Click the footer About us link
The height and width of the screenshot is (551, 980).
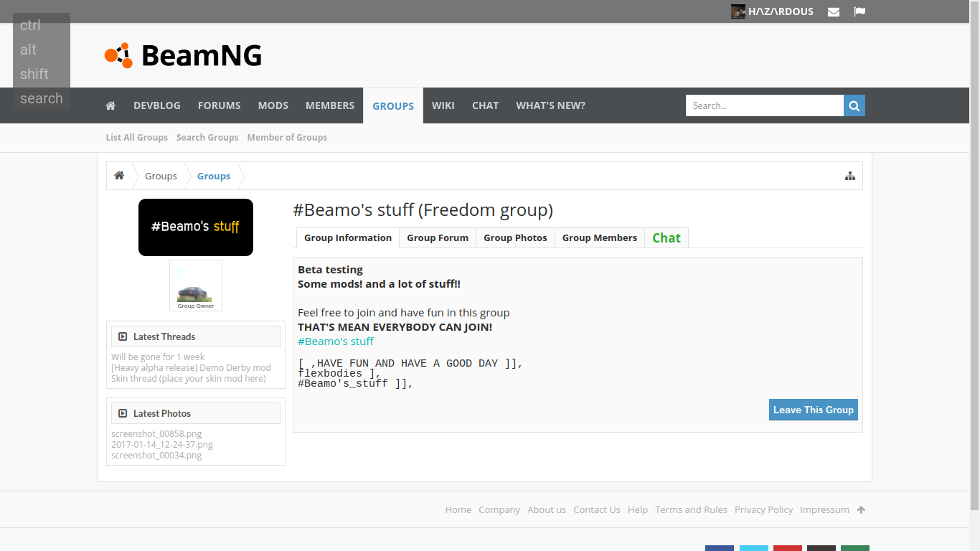pyautogui.click(x=547, y=509)
